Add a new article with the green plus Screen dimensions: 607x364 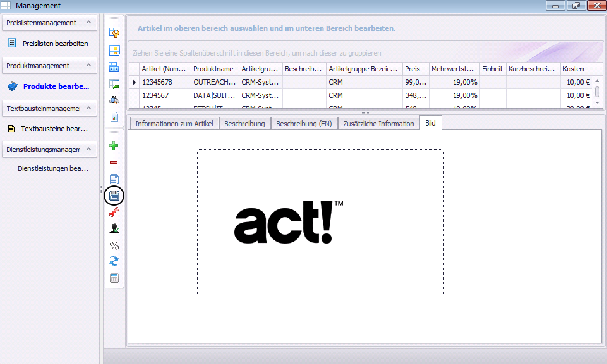pyautogui.click(x=114, y=146)
